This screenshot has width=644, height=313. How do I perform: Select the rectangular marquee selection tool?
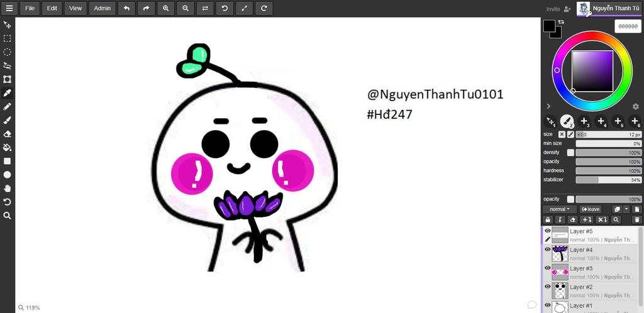(7, 38)
